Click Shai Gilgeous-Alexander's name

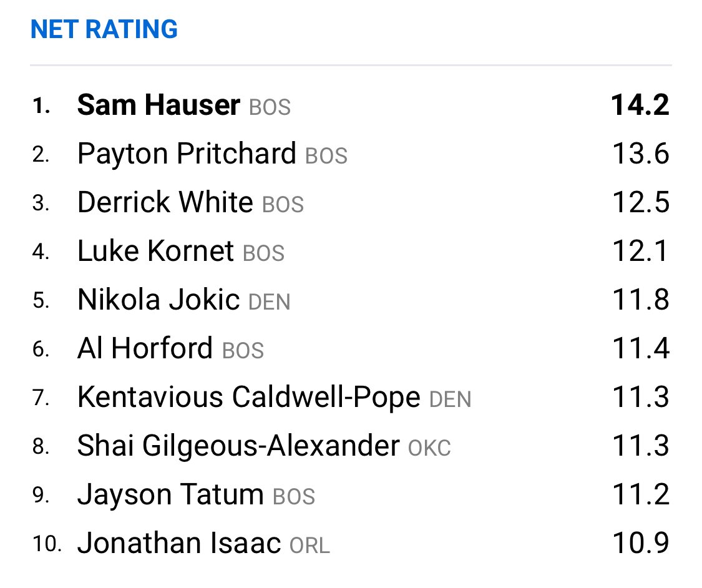point(238,446)
